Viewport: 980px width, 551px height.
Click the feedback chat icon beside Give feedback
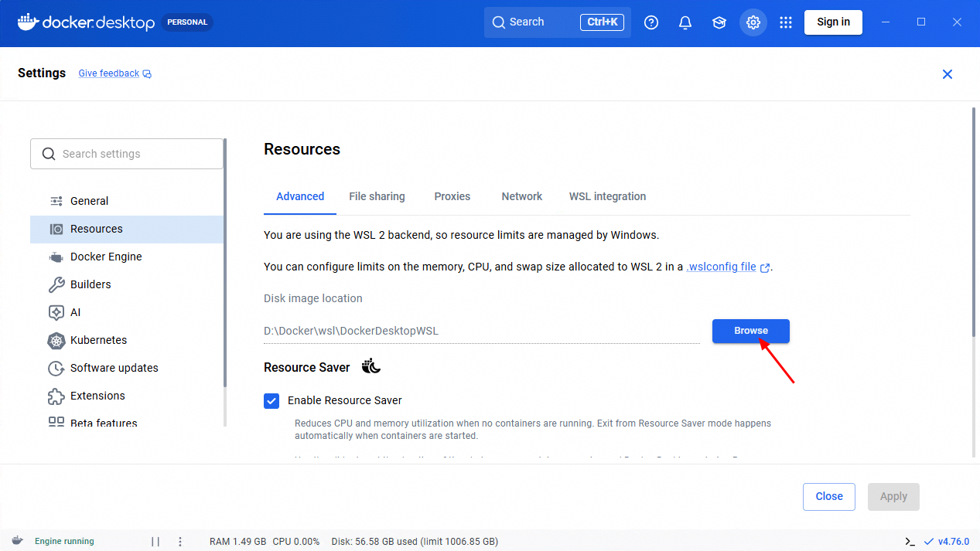(147, 74)
